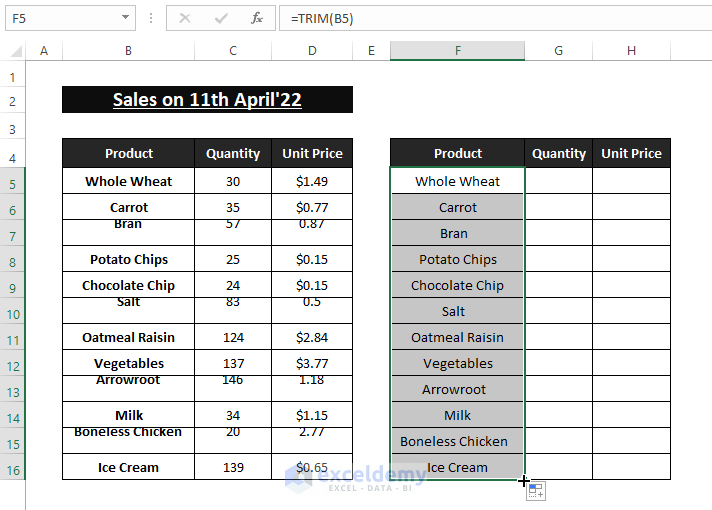
Task: Select column H header
Action: click(631, 51)
